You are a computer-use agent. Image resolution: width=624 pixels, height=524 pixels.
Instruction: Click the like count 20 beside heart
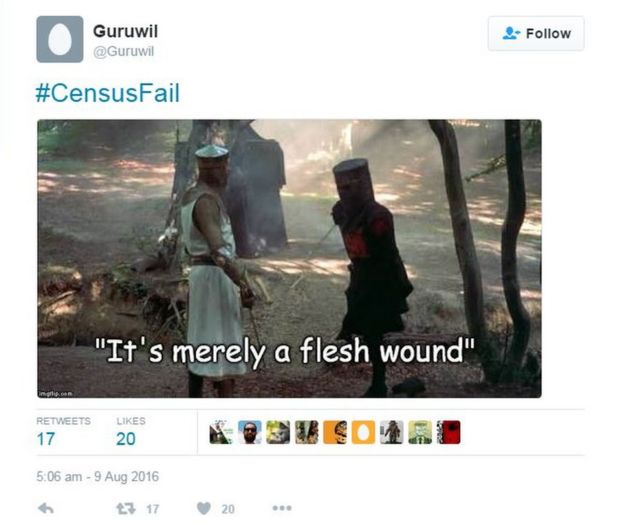tap(228, 509)
